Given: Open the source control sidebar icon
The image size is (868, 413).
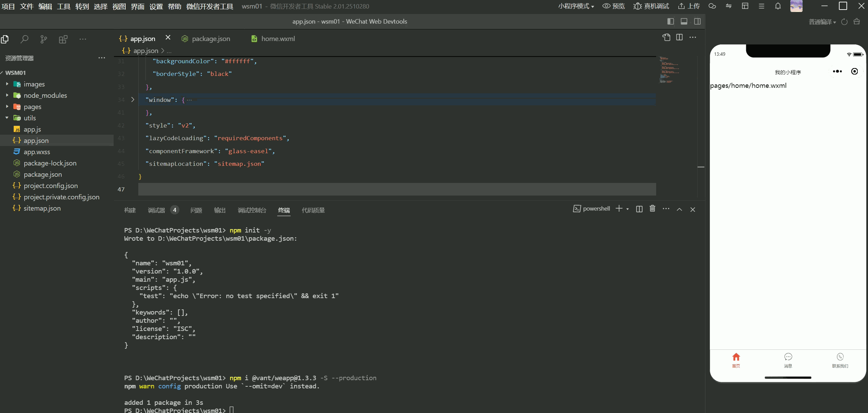Looking at the screenshot, I should [x=43, y=39].
